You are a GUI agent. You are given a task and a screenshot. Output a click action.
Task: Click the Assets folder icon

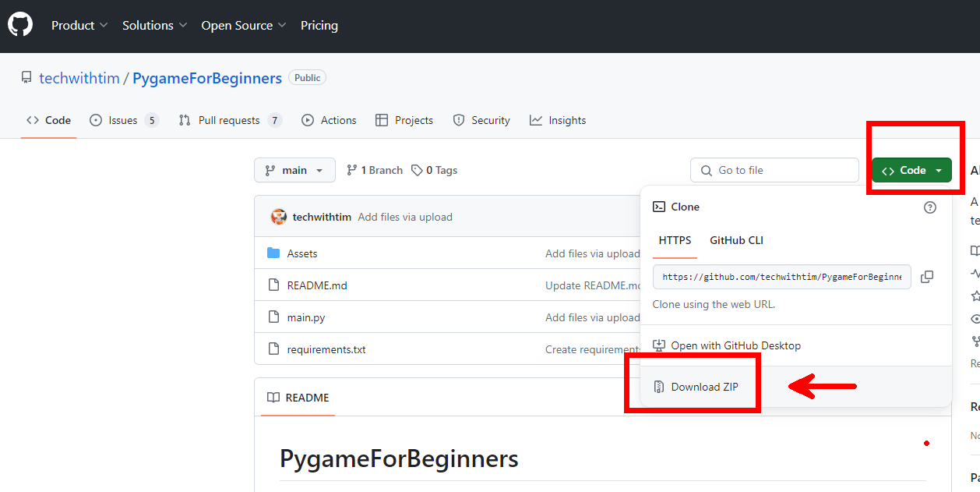[x=273, y=253]
